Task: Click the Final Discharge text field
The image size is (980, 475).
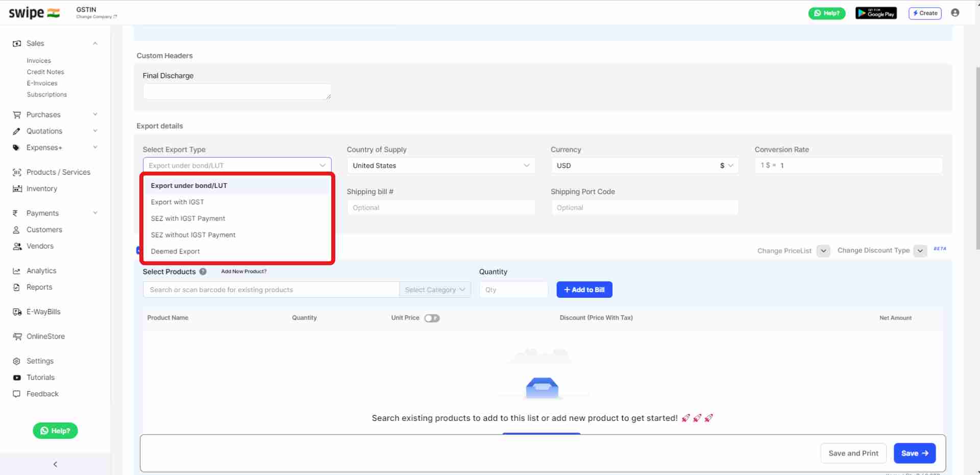Action: click(237, 92)
